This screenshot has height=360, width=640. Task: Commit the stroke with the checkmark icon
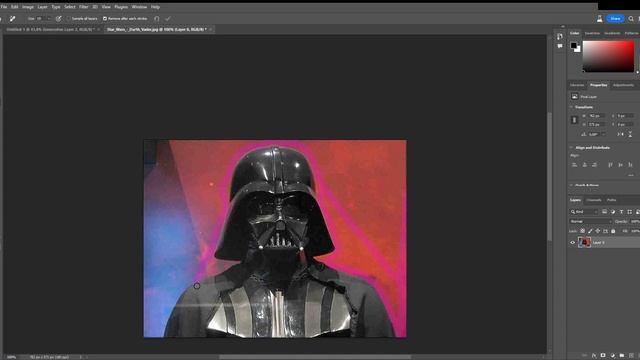(168, 19)
